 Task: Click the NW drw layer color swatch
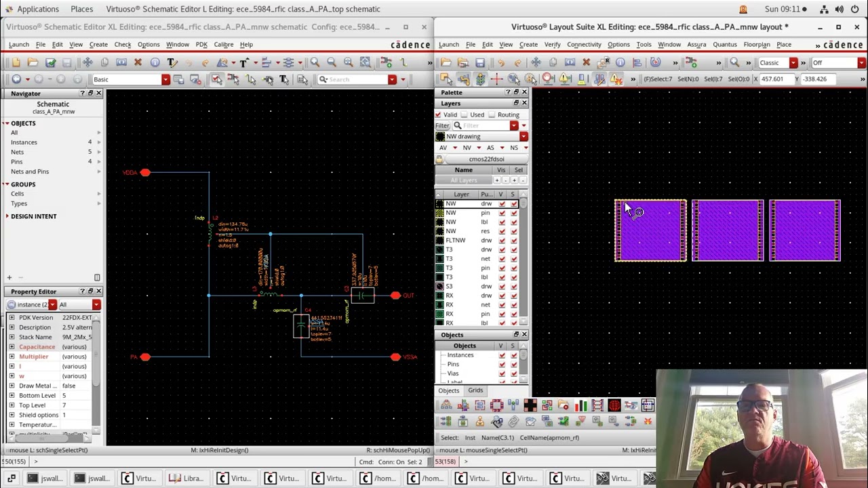[x=439, y=204]
